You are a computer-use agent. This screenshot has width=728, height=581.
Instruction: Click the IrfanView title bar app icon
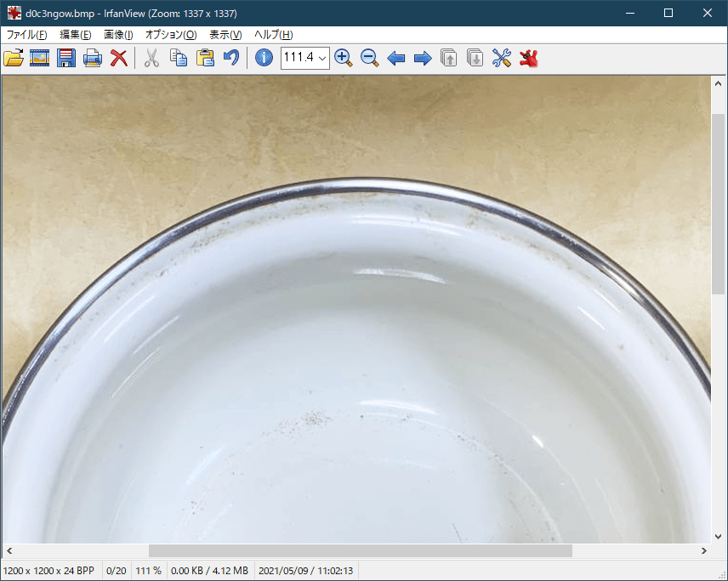14,13
